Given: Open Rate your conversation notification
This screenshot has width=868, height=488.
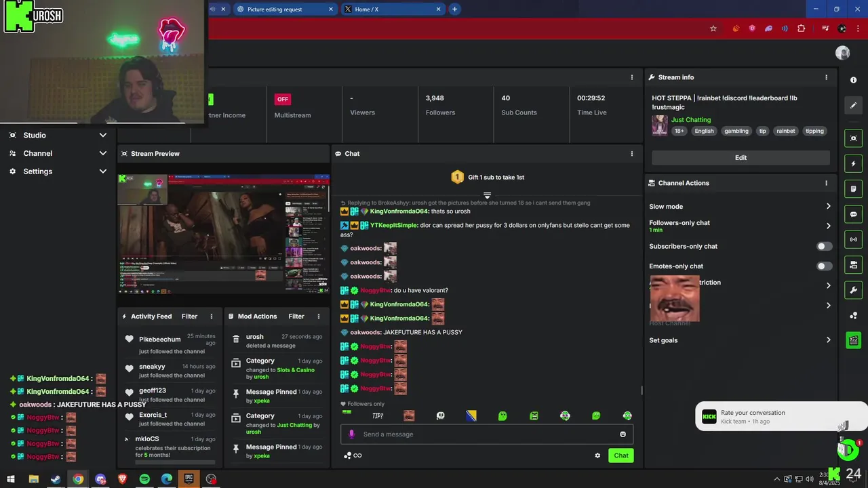Looking at the screenshot, I should (x=780, y=417).
